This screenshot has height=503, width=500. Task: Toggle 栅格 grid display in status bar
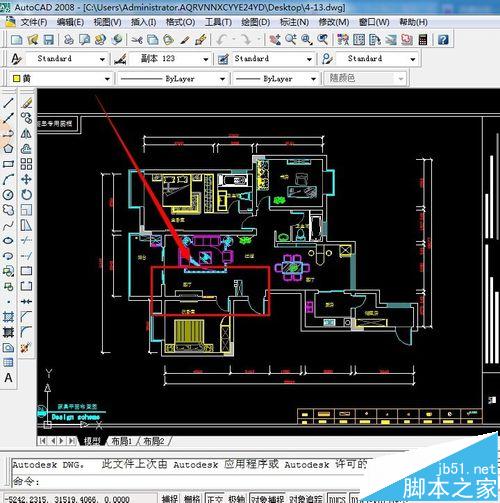point(192,499)
